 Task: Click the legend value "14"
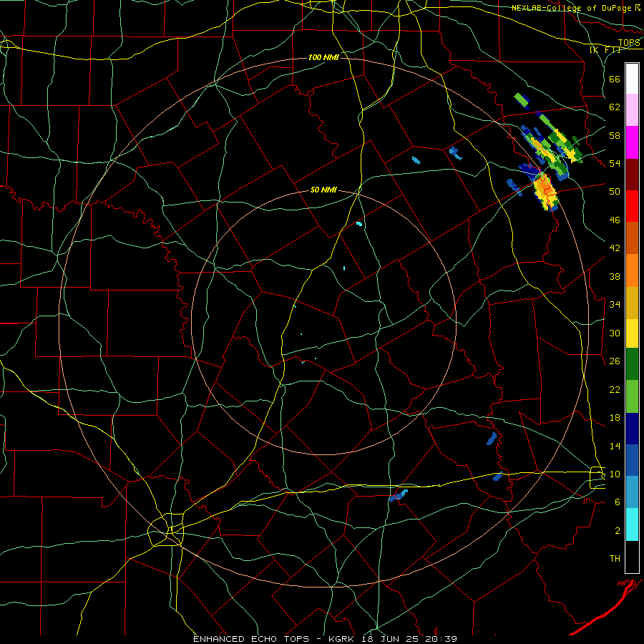615,446
